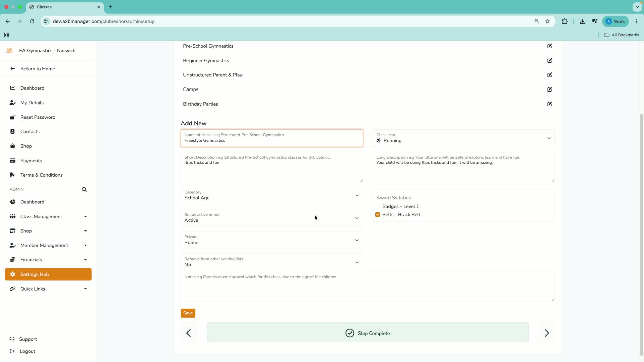
Task: Mark Step Complete
Action: [368, 333]
